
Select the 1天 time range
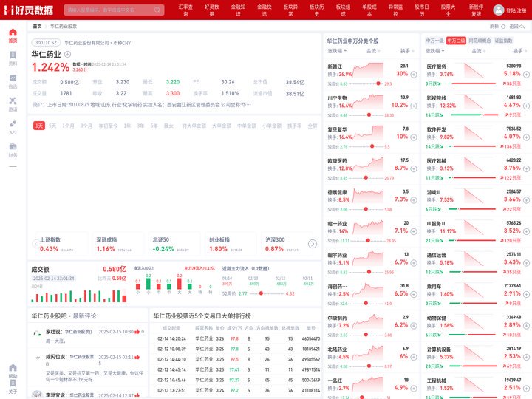click(x=39, y=126)
